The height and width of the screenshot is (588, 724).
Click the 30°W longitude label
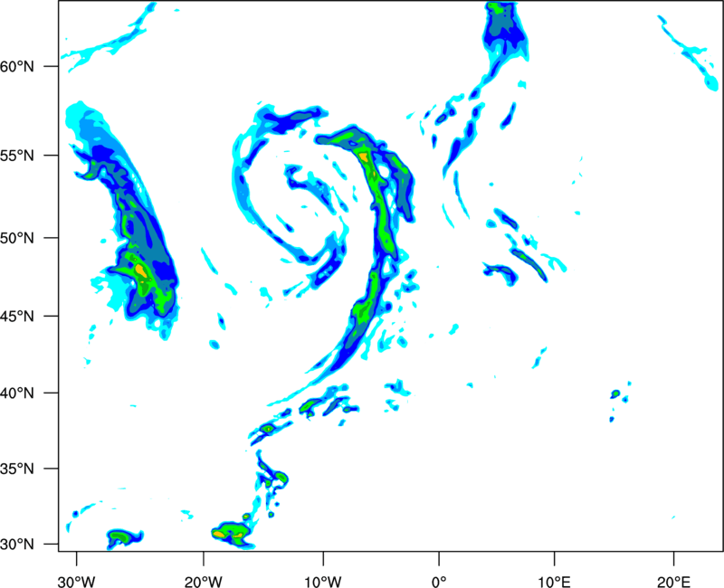[x=76, y=582]
